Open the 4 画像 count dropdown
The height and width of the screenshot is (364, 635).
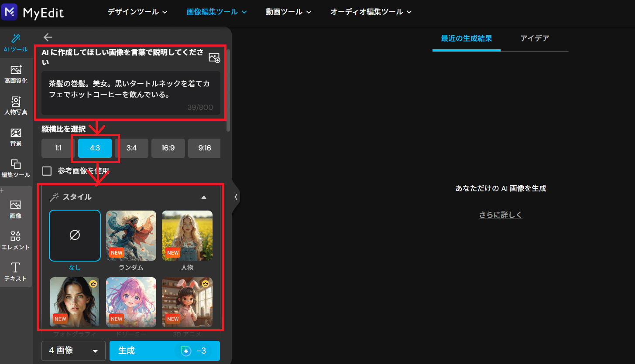tap(73, 351)
